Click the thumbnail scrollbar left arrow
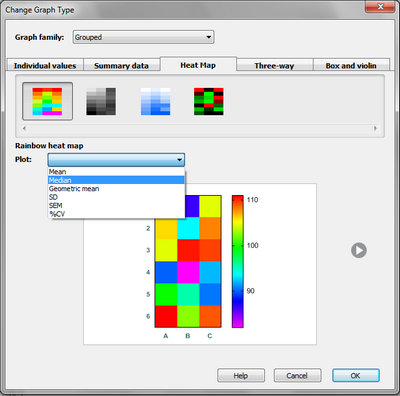 coord(24,128)
